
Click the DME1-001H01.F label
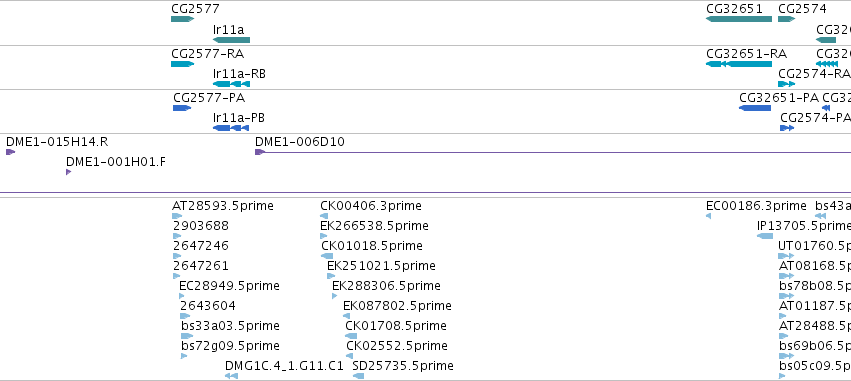pos(116,162)
